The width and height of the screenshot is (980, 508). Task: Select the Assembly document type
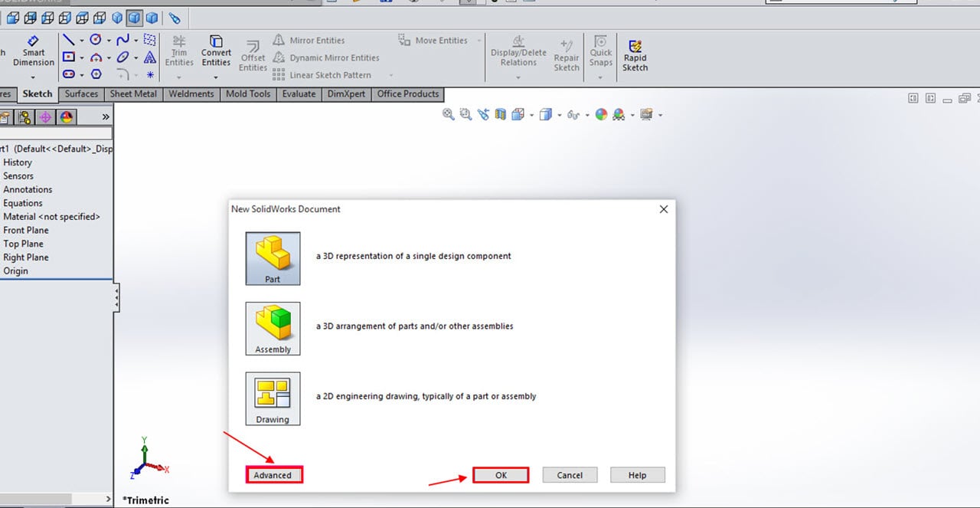[273, 328]
